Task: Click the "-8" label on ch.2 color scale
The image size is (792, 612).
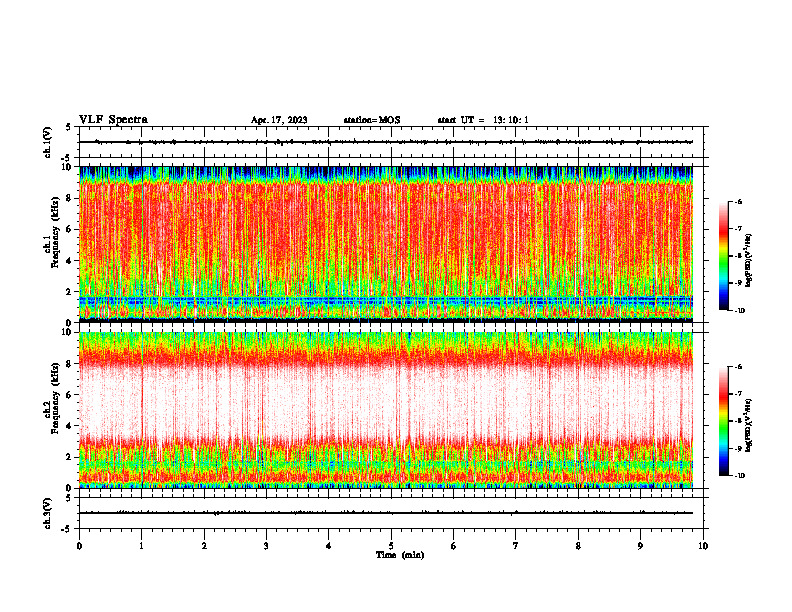Action: (x=738, y=421)
